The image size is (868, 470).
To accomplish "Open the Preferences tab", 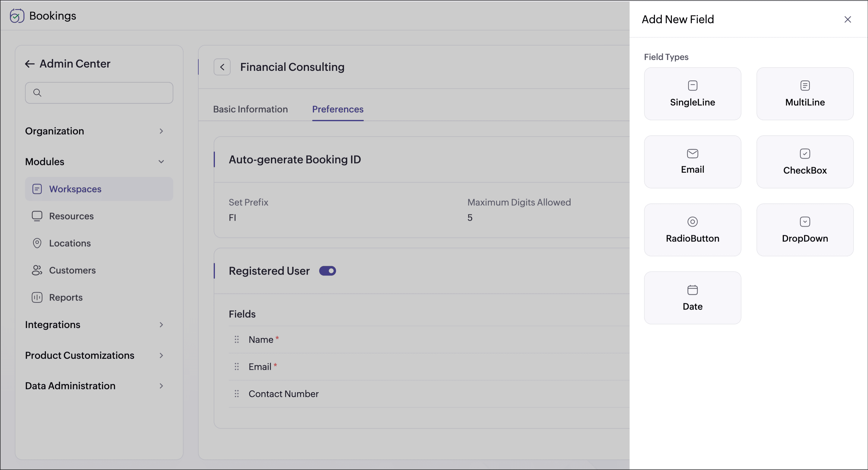I will tap(338, 109).
